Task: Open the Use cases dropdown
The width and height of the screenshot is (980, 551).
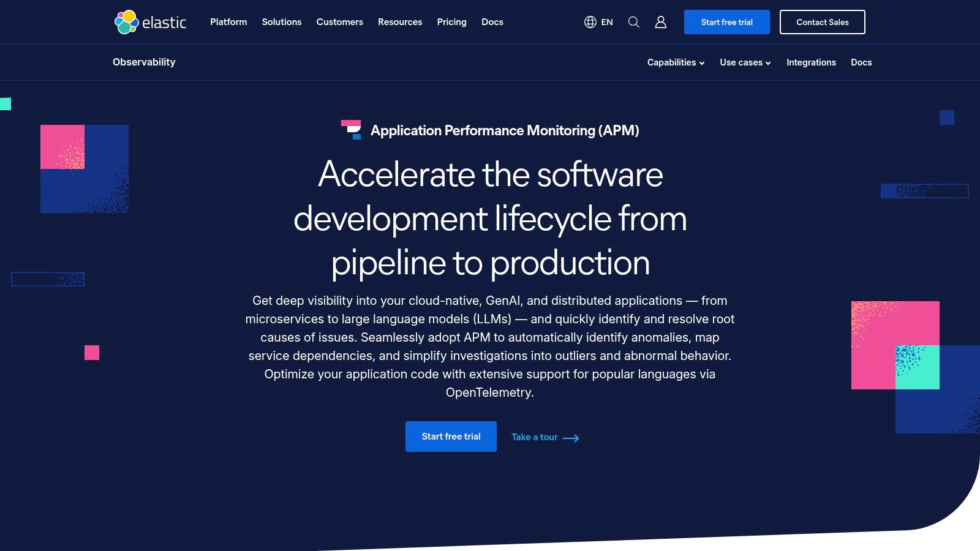Action: [x=744, y=62]
